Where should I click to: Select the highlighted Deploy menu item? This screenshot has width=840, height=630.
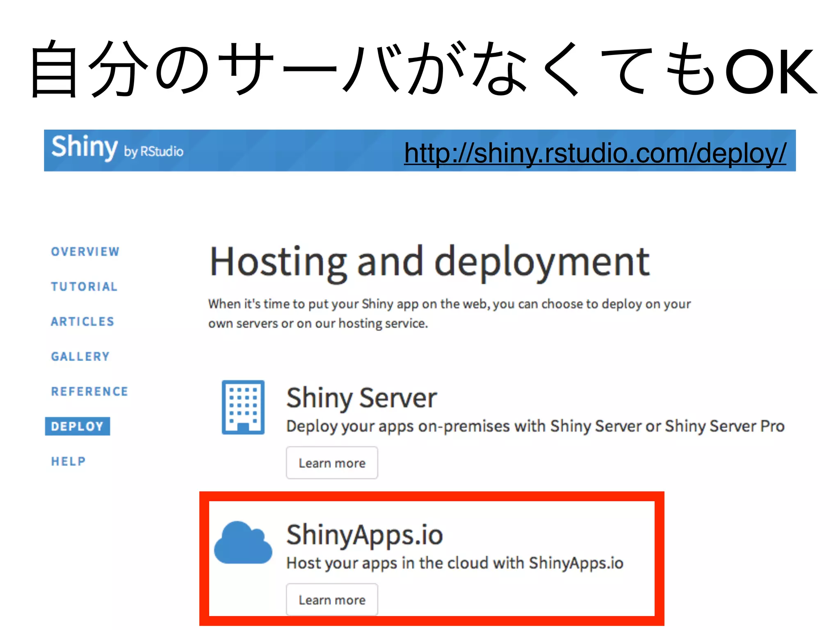(x=78, y=426)
